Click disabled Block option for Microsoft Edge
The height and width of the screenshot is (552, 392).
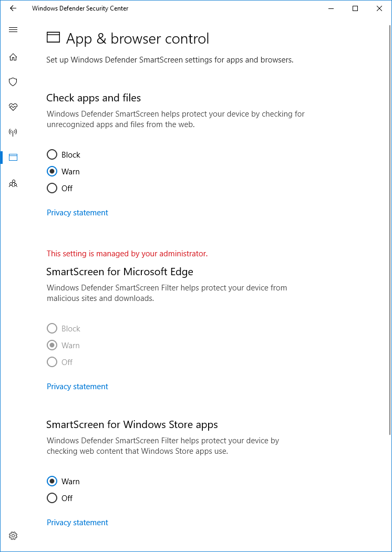point(52,329)
